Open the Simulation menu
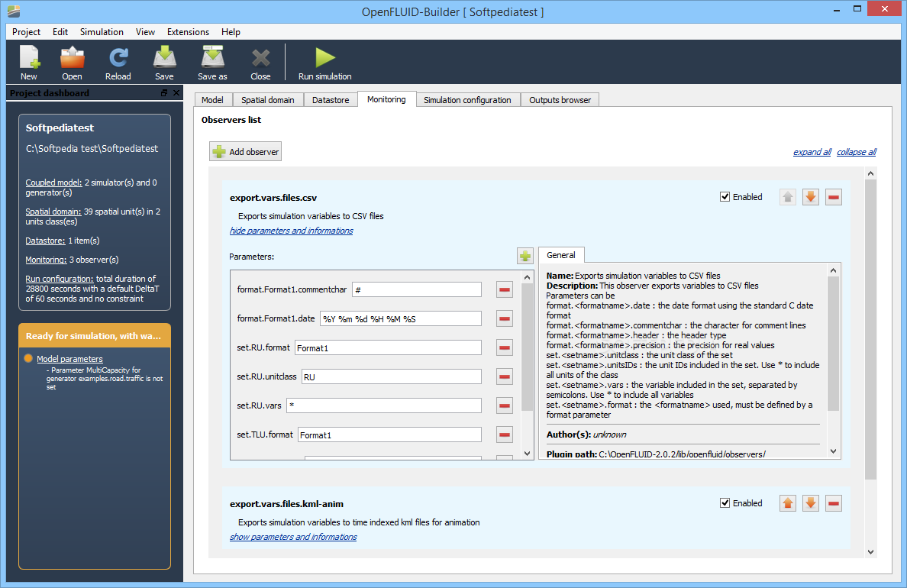 coord(102,32)
